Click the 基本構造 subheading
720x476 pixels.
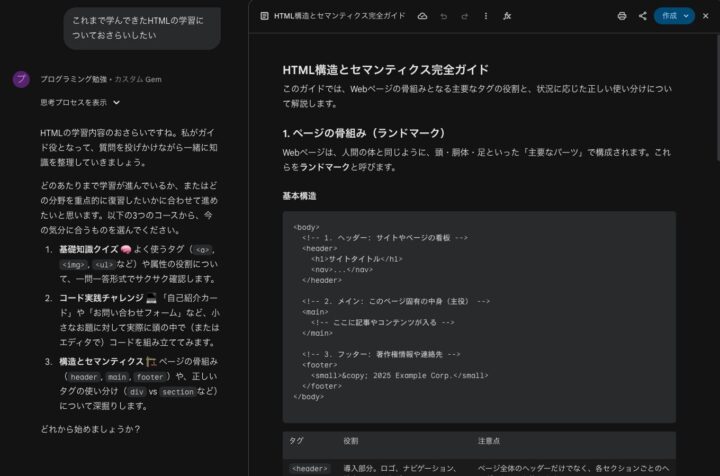point(299,196)
